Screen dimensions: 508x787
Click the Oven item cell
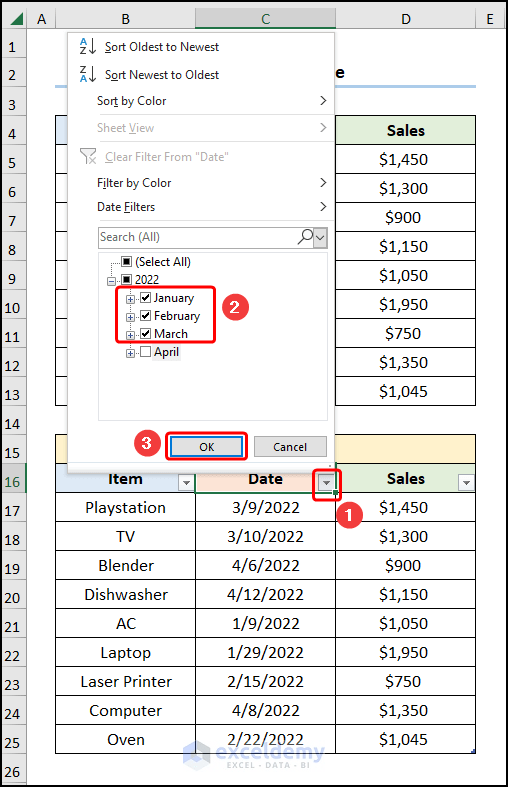[125, 739]
